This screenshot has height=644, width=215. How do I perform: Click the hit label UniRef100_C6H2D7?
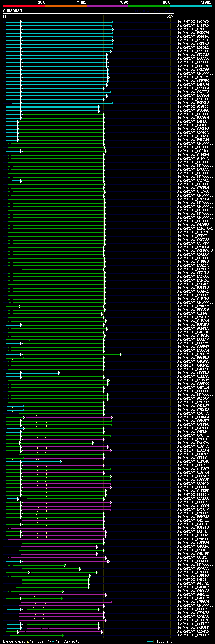pyautogui.click(x=193, y=421)
